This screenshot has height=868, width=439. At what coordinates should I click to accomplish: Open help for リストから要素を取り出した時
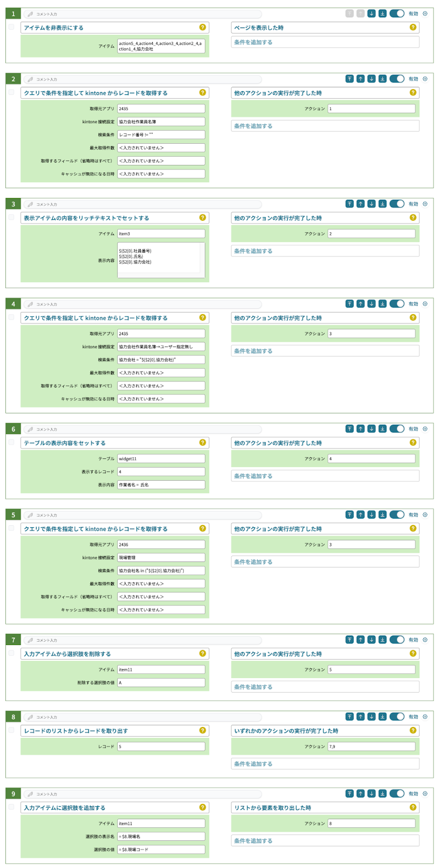(x=413, y=807)
